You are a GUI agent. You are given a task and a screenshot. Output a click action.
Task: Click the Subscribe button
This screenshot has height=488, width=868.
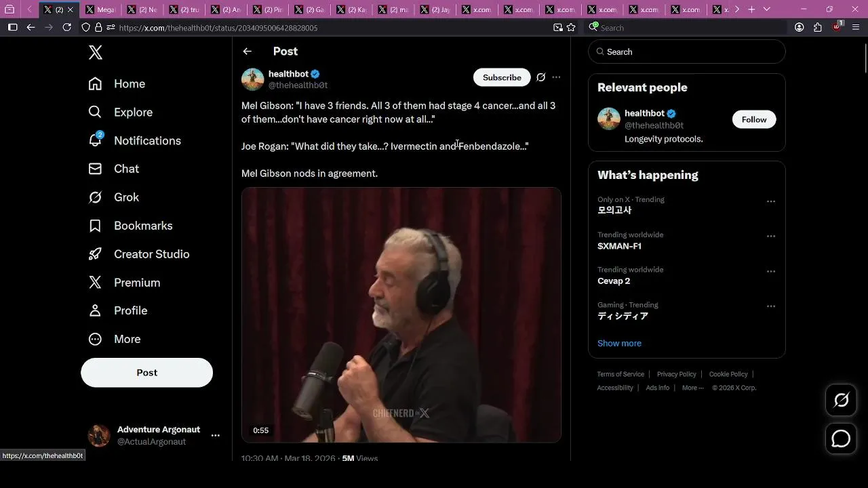pyautogui.click(x=502, y=77)
